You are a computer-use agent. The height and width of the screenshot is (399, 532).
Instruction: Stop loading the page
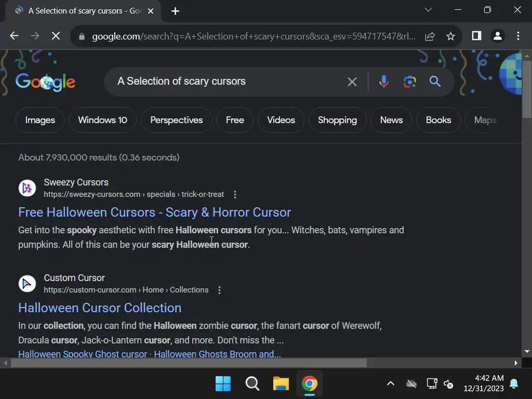point(56,36)
